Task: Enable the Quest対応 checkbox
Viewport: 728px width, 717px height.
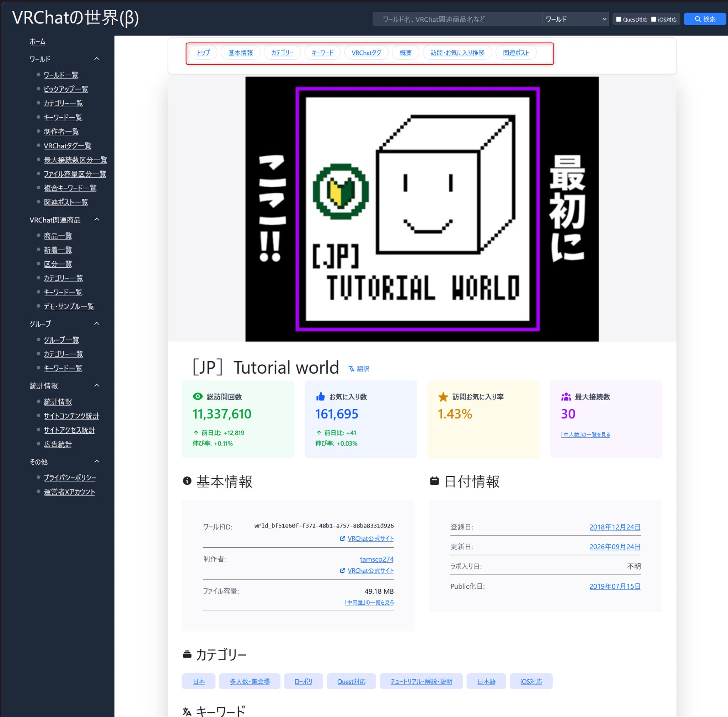Action: (619, 19)
